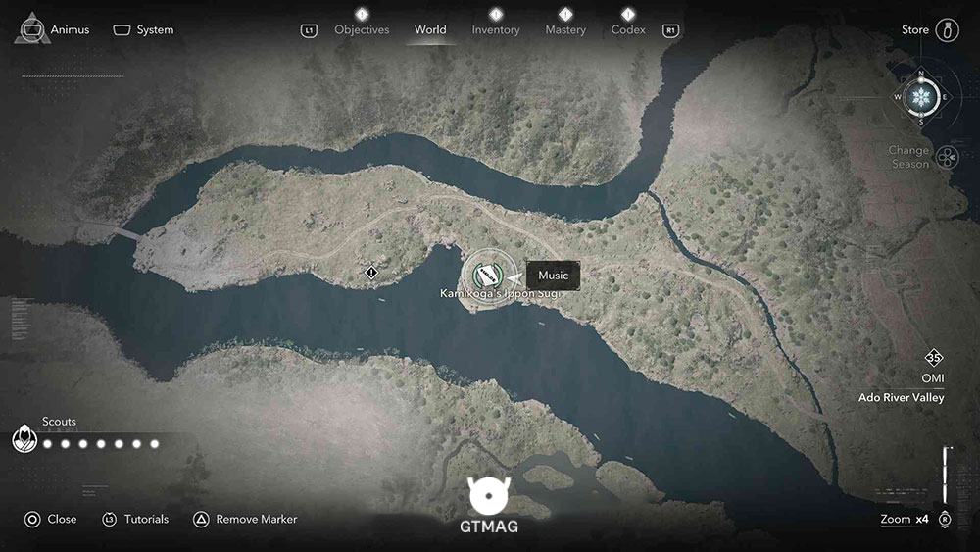Switch to the Objectives tab
Image resolution: width=980 pixels, height=552 pixels.
(362, 30)
